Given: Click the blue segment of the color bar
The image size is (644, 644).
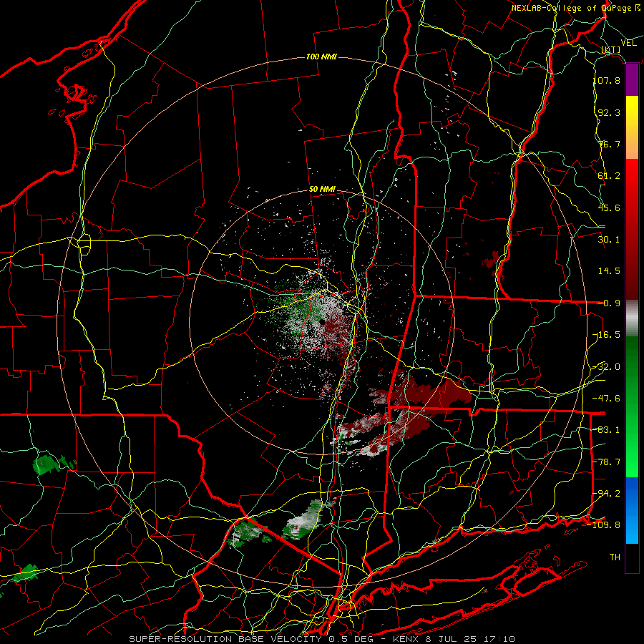Looking at the screenshot, I should (632, 510).
